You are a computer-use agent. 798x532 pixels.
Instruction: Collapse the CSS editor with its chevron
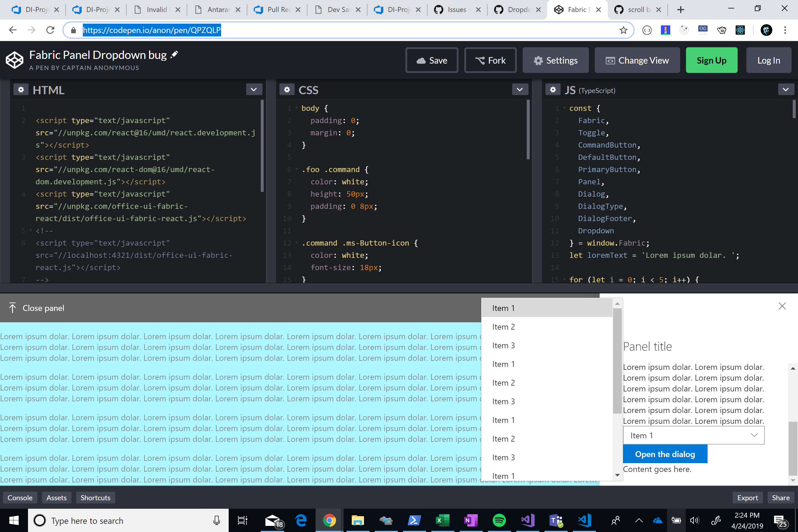tap(519, 89)
